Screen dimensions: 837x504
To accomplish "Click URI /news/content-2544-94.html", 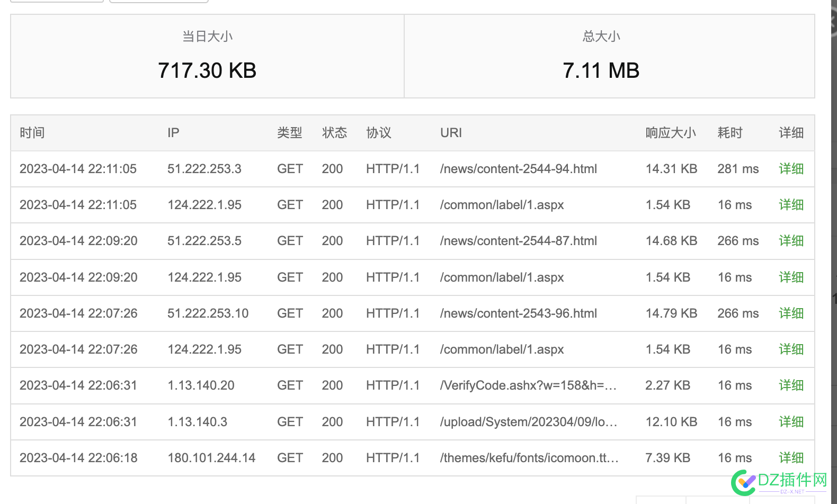I will coord(519,169).
